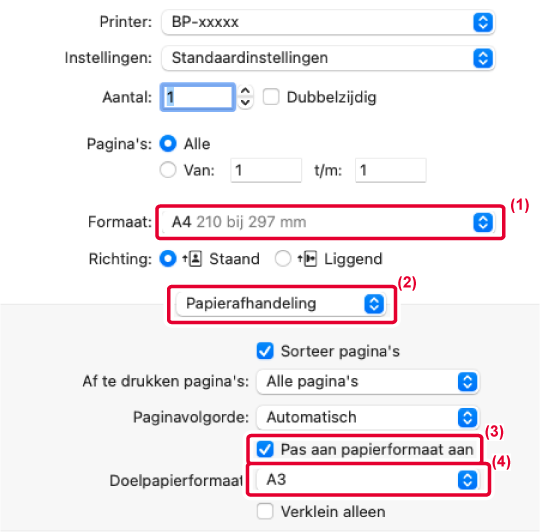Open the Papierafhandeling options menu

coord(280,304)
